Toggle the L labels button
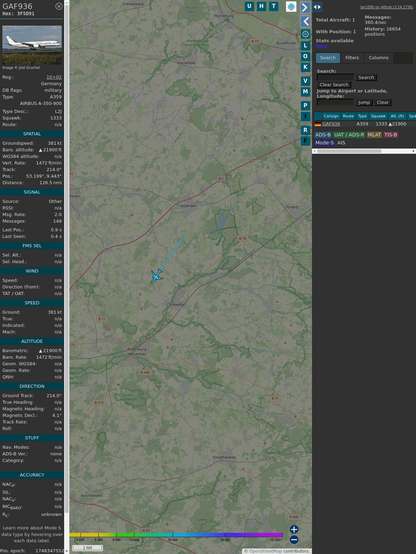Screen dimensions: 416x554 click(x=305, y=46)
